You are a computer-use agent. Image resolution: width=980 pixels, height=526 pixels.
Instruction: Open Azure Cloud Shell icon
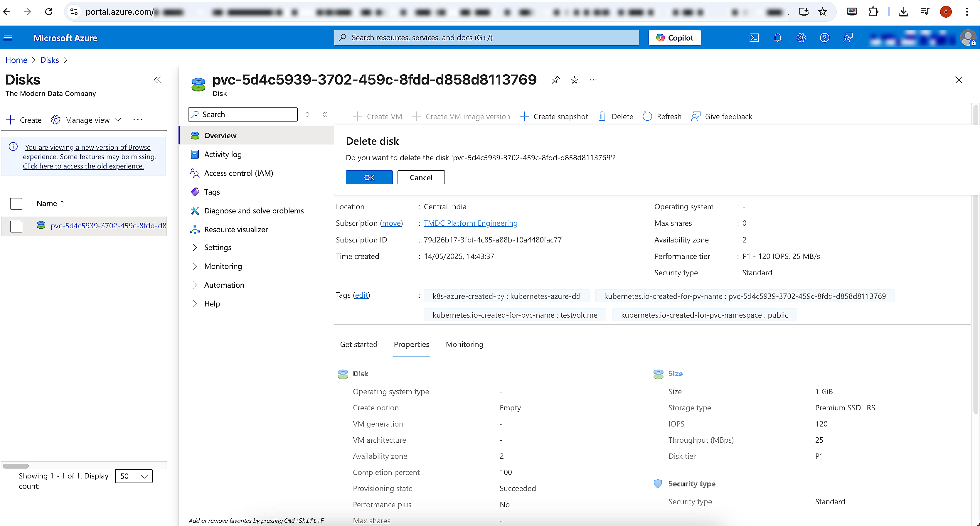(x=754, y=38)
